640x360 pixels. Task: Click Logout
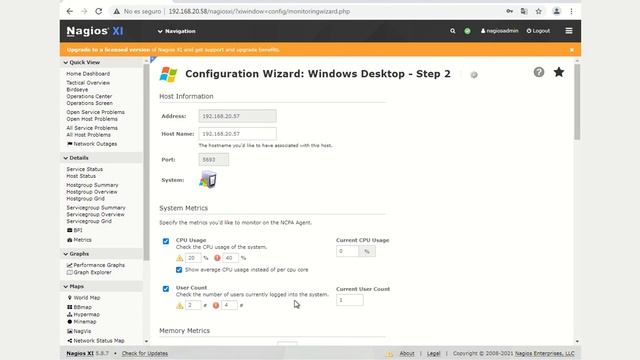538,31
